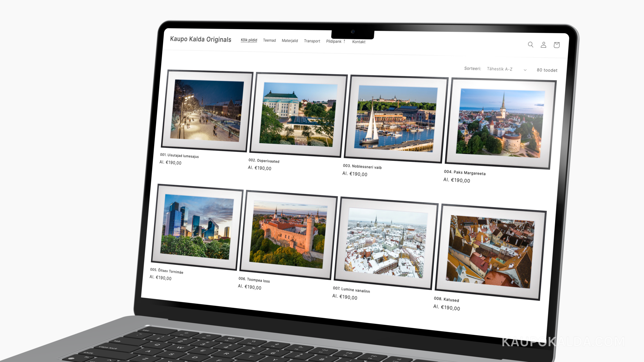Viewport: 644px width, 362px height.
Task: Open the Transport menu link
Action: coord(312,41)
